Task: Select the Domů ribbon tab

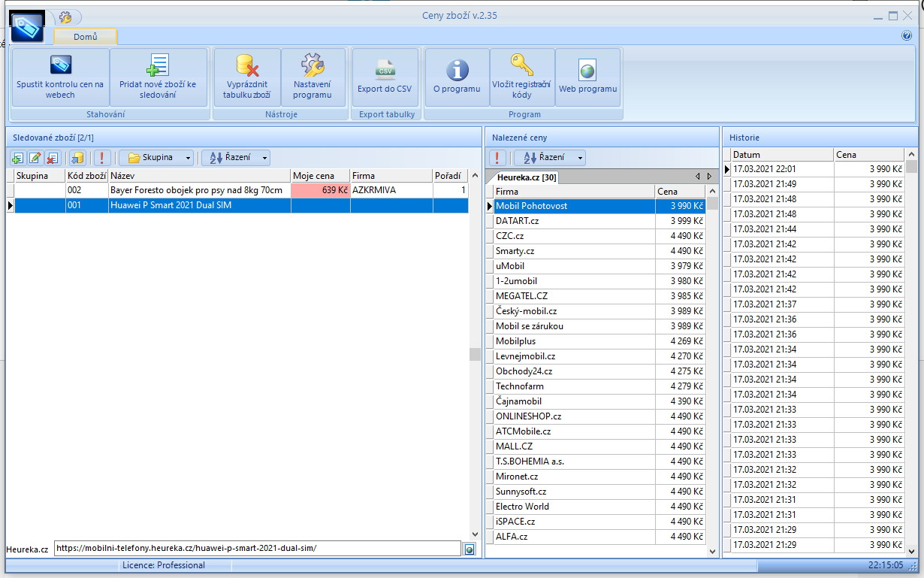Action: (85, 36)
